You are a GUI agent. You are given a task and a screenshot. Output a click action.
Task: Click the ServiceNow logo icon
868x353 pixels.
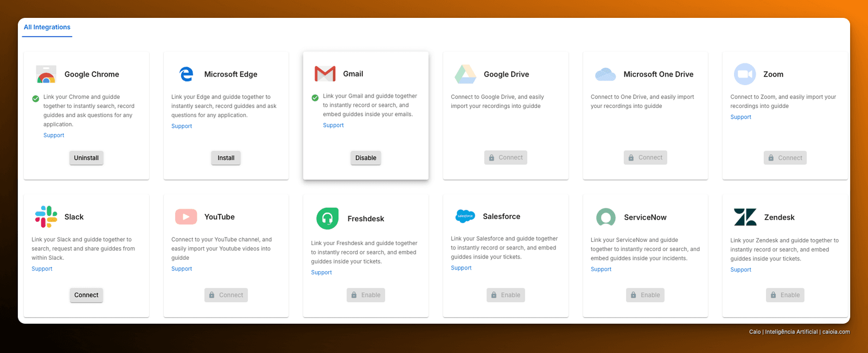pos(605,217)
